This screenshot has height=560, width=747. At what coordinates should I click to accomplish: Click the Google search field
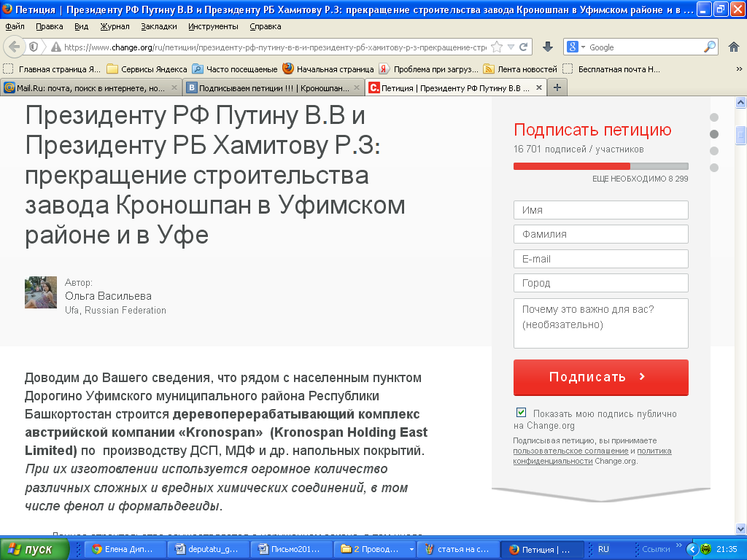[645, 47]
